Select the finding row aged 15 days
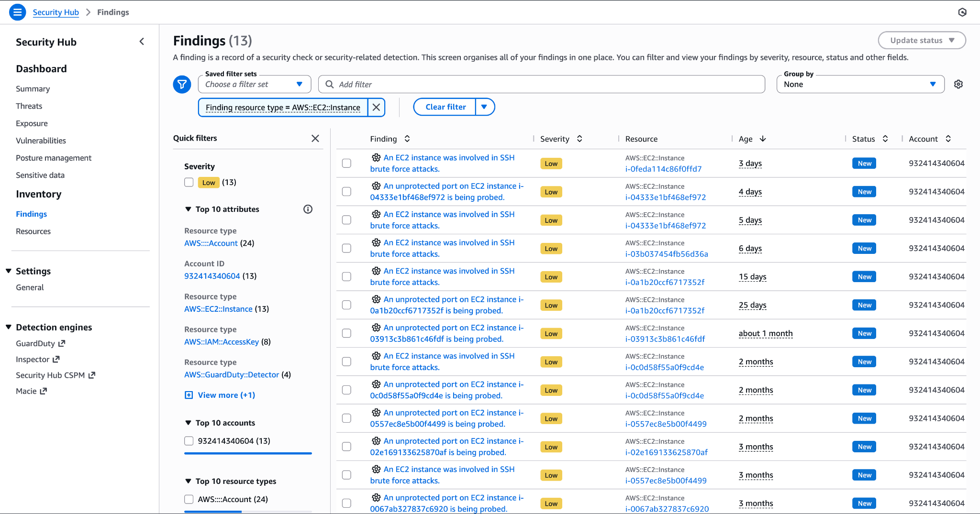The image size is (980, 514). pyautogui.click(x=347, y=276)
